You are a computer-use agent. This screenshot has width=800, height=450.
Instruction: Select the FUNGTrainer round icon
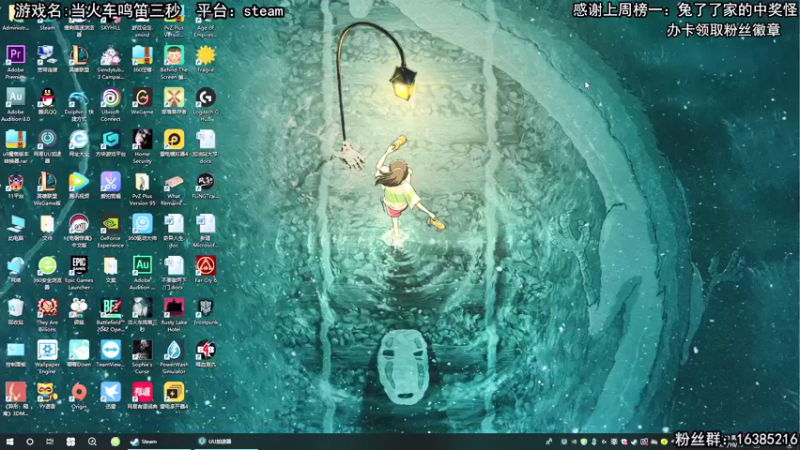coord(206,182)
